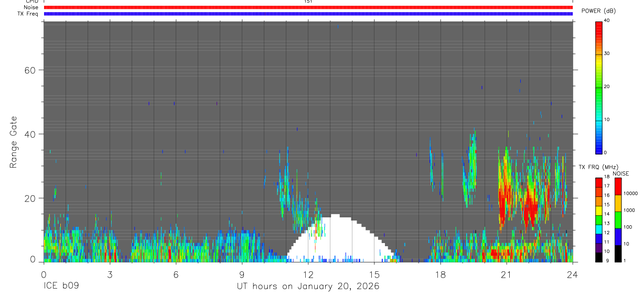This screenshot has height=297, width=644.
Task: Click the NOISE legend title
Action: [x=621, y=173]
